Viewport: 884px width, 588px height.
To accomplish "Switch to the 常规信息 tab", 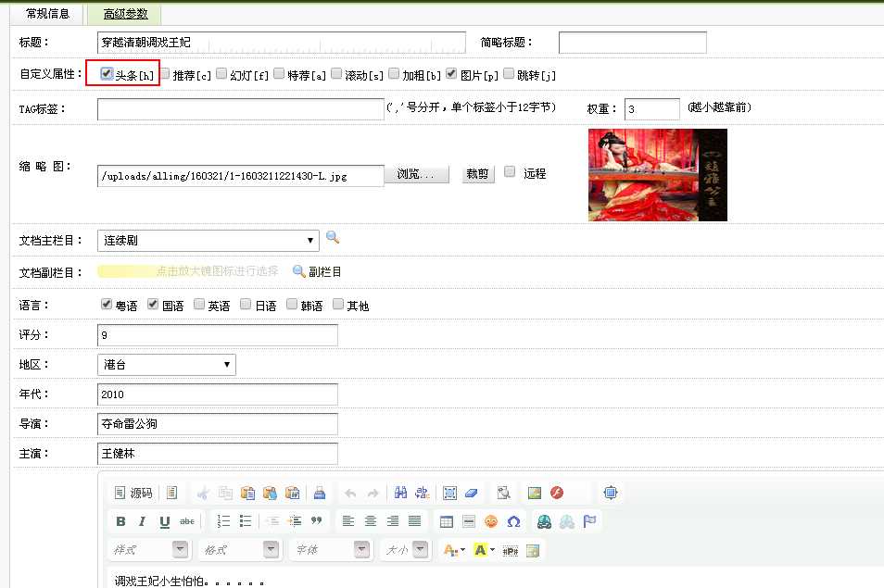I will click(x=47, y=14).
